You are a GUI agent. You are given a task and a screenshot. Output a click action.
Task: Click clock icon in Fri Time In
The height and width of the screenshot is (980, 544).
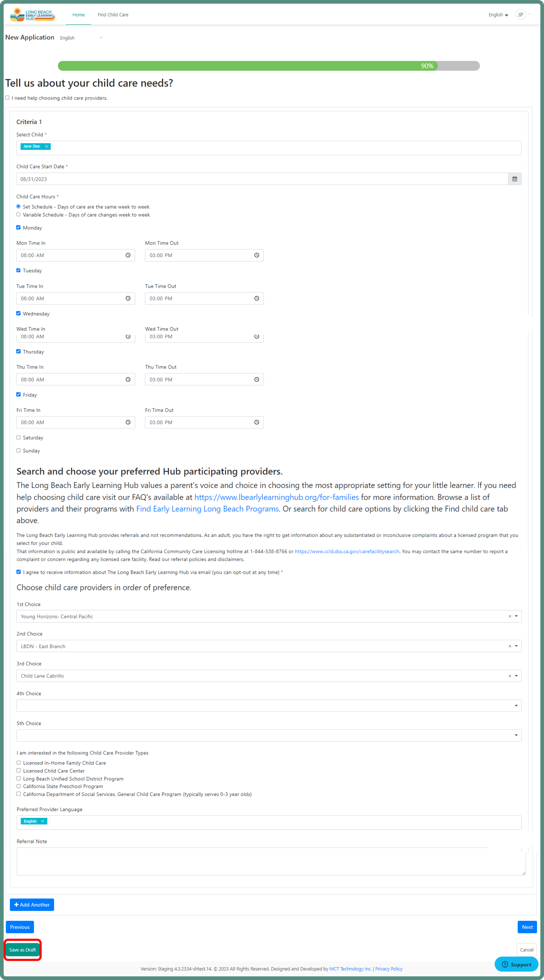click(128, 422)
